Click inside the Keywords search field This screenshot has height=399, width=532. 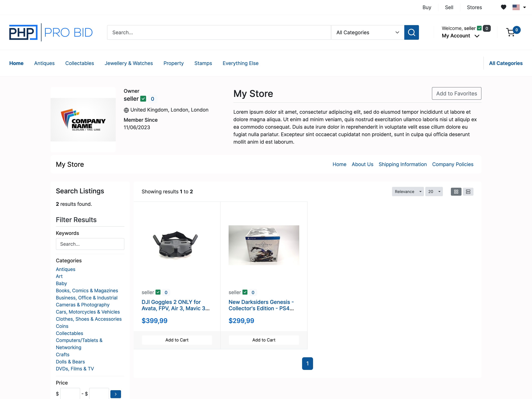tap(90, 244)
